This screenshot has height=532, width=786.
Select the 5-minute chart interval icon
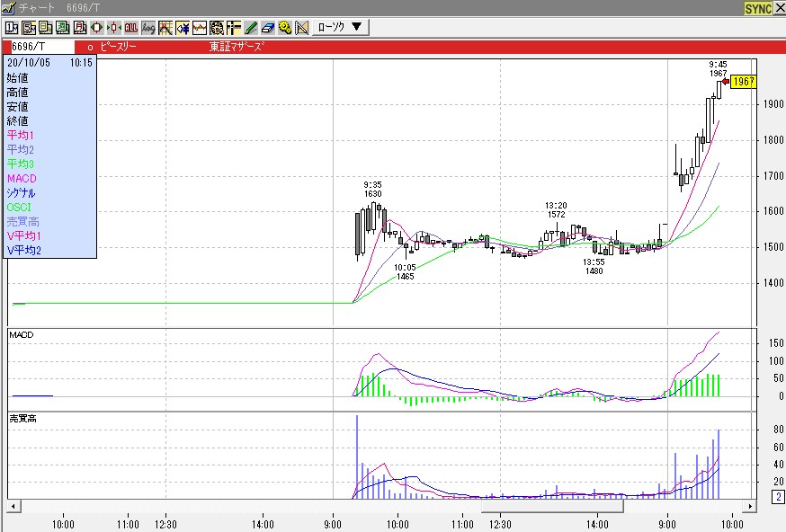coord(30,27)
